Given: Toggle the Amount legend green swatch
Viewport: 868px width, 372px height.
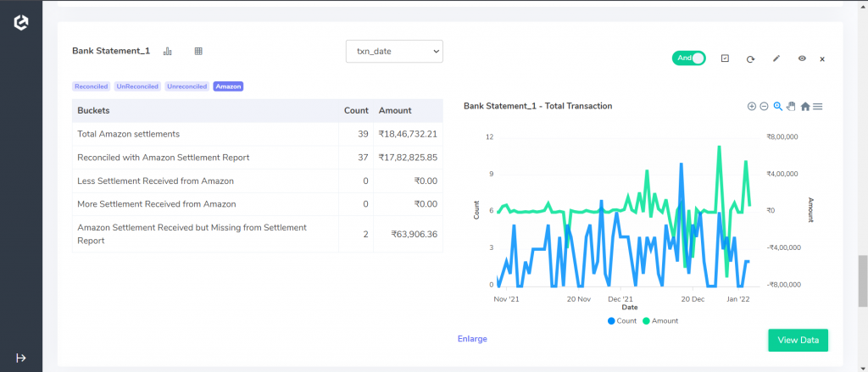Looking at the screenshot, I should pos(646,320).
